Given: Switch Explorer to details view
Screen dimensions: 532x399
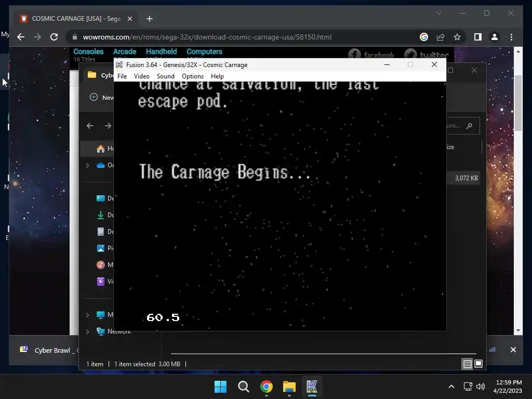Looking at the screenshot, I should 467,364.
